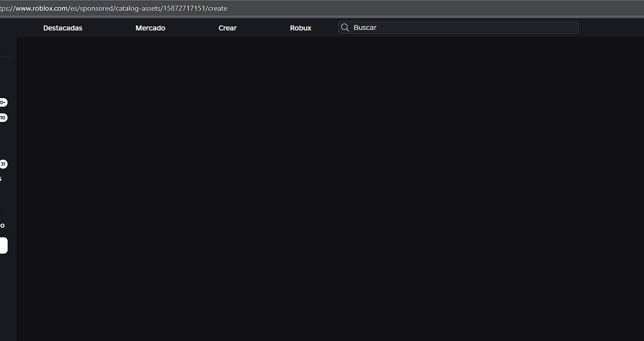Click the sidebar badge showing 31

tap(3, 164)
